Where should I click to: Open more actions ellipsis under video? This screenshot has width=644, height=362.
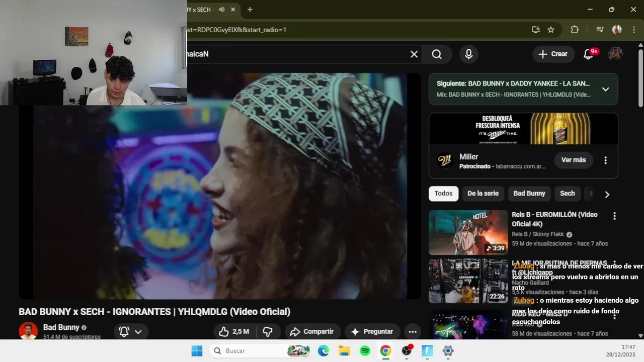(x=413, y=332)
